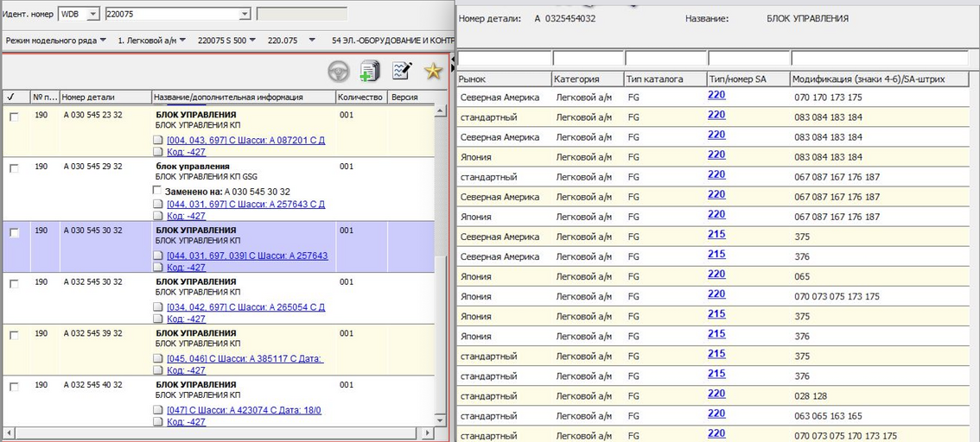
Task: Expand the 220075 ident number combo box
Action: click(245, 14)
